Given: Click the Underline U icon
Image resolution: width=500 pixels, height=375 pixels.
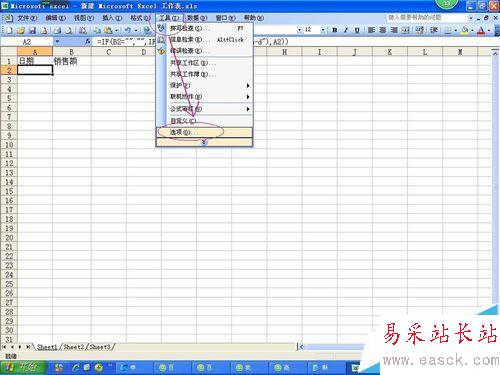Looking at the screenshot, I should click(x=357, y=30).
